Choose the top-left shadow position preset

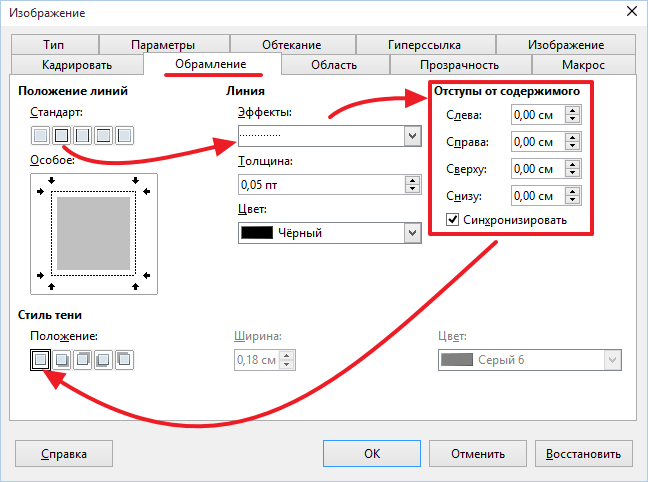[124, 360]
